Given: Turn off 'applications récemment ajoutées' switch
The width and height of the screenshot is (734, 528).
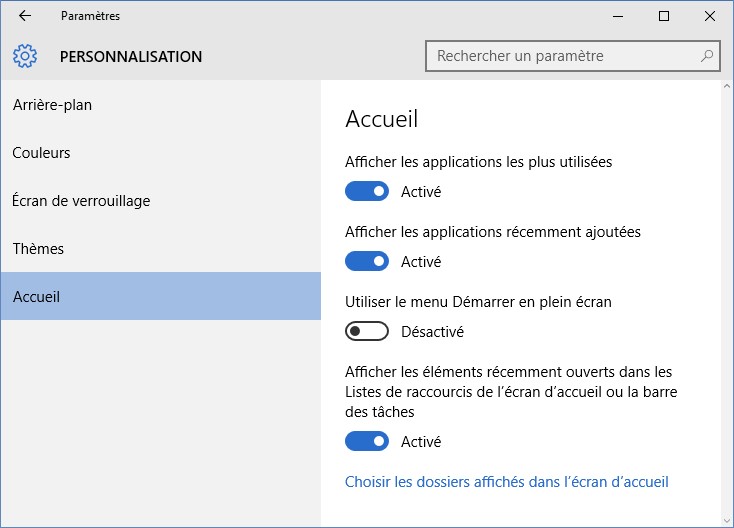Looking at the screenshot, I should pos(366,261).
